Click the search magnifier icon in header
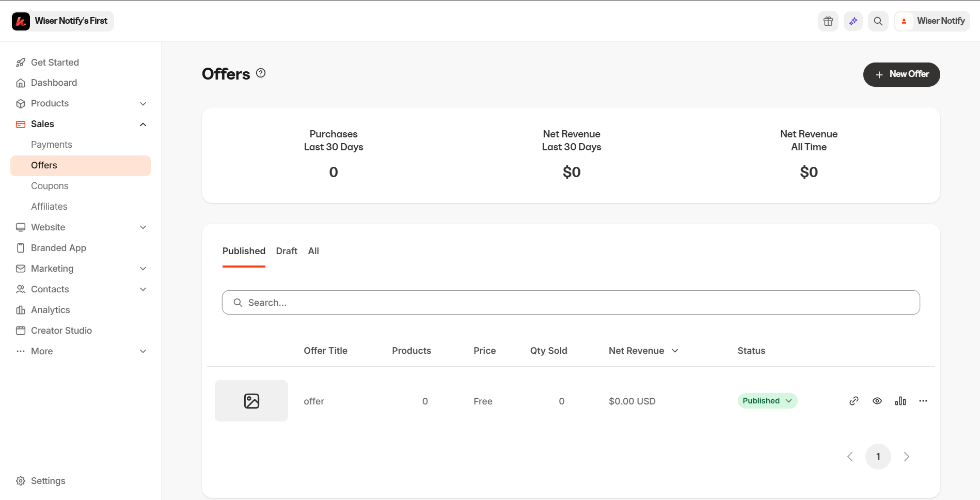The width and height of the screenshot is (980, 500). coord(878,21)
